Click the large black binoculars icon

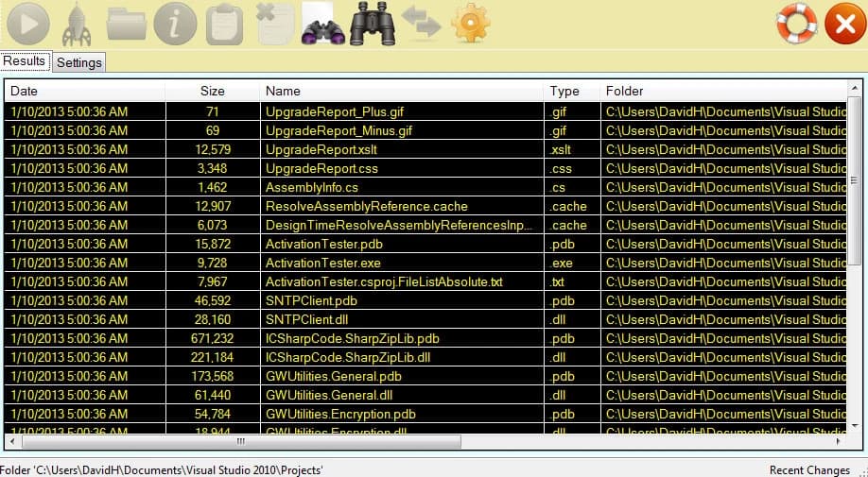373,24
